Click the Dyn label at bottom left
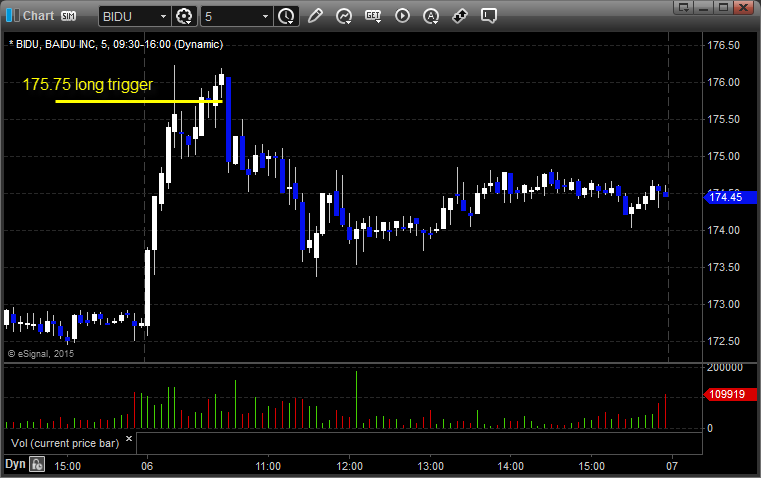The width and height of the screenshot is (761, 478). pos(15,464)
